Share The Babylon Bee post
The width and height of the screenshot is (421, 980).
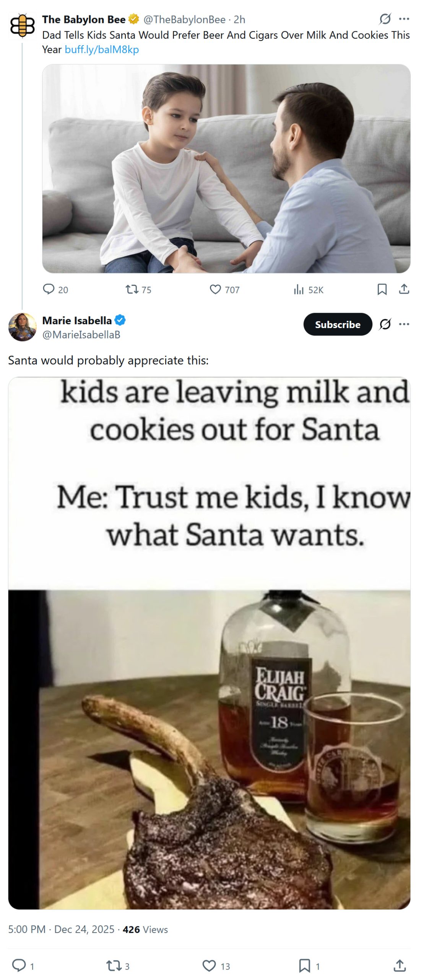point(404,289)
